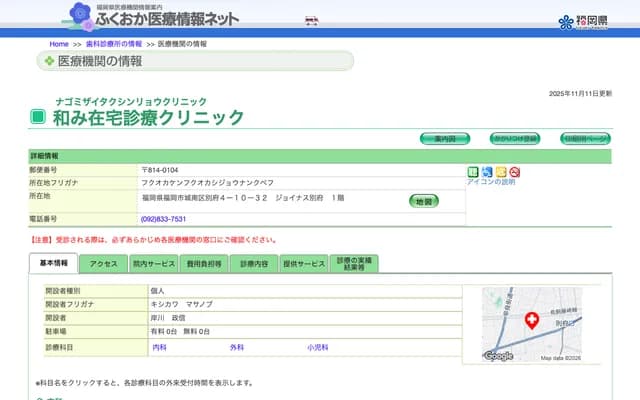Go to 歯科診療所の情報 breadcrumb
The width and height of the screenshot is (640, 400).
pos(114,44)
